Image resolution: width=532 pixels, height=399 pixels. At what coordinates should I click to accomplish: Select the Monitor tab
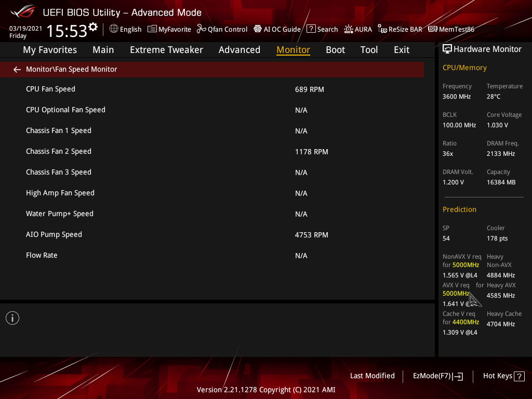pyautogui.click(x=293, y=50)
